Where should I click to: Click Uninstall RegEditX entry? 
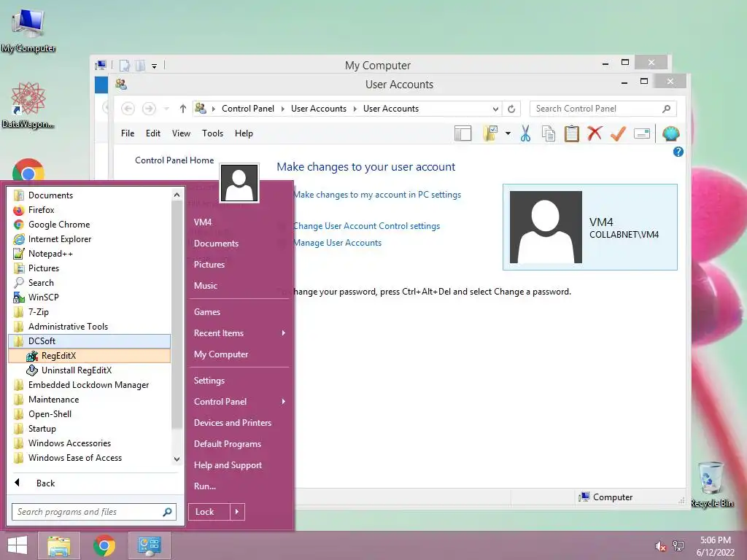point(90,370)
